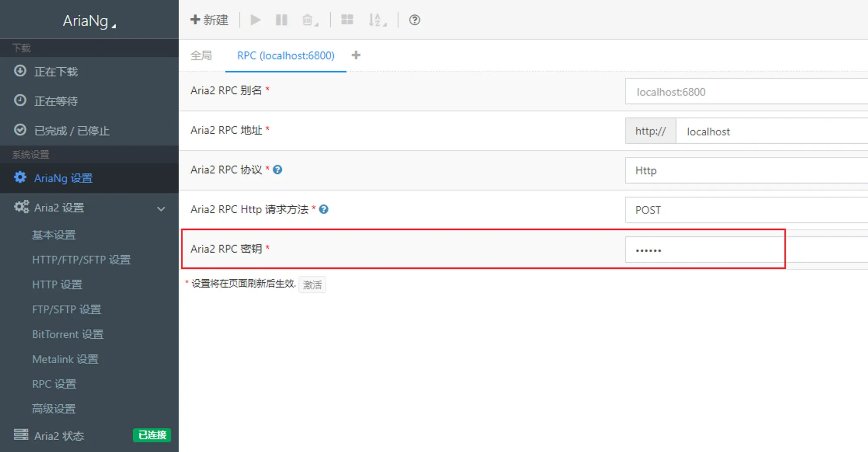
Task: Open 高级设置 advanced settings
Action: (x=54, y=409)
